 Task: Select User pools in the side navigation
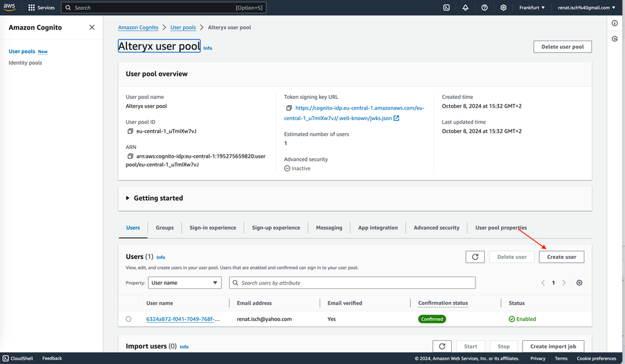tap(22, 51)
